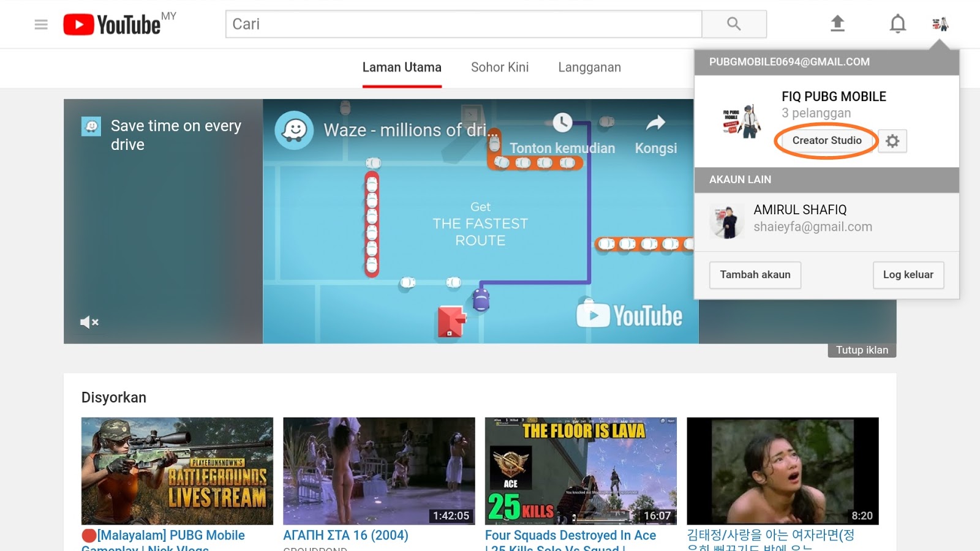Click the Log keluar button

point(908,275)
